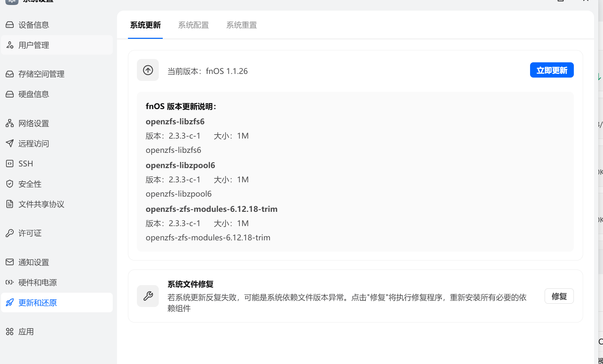Open the 系统配置 tab
The image size is (603, 364).
[x=194, y=25]
